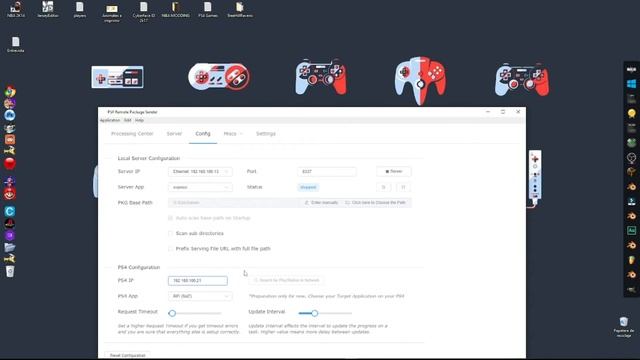This screenshot has width=640, height=360.
Task: Open the players file on the desktop
Action: [x=80, y=9]
